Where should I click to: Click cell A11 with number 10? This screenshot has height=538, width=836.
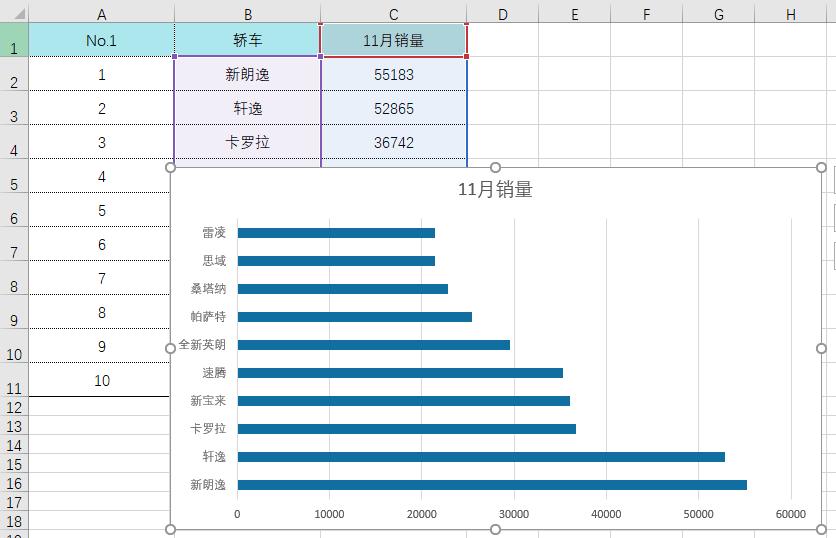point(101,380)
